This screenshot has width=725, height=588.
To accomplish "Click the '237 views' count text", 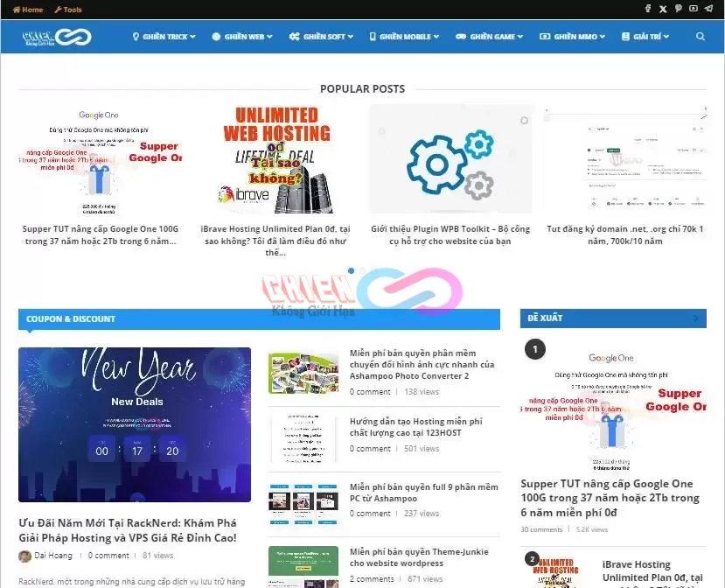I will 422,514.
